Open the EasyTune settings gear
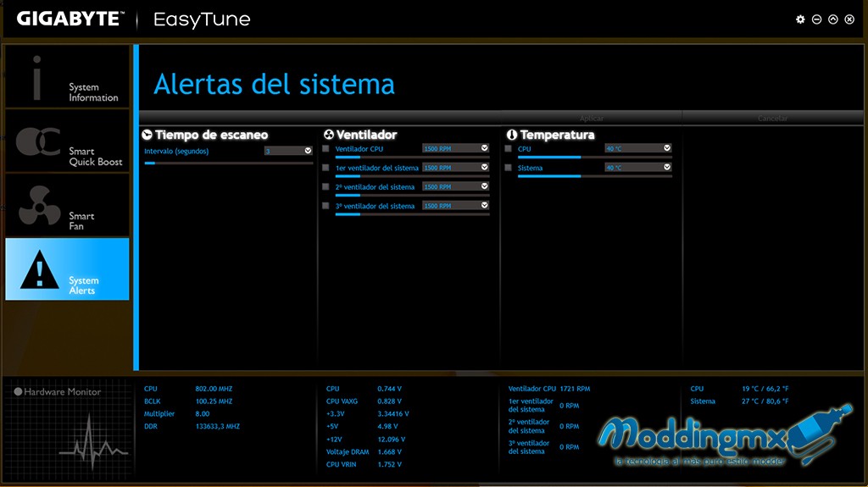868x487 pixels. point(800,19)
